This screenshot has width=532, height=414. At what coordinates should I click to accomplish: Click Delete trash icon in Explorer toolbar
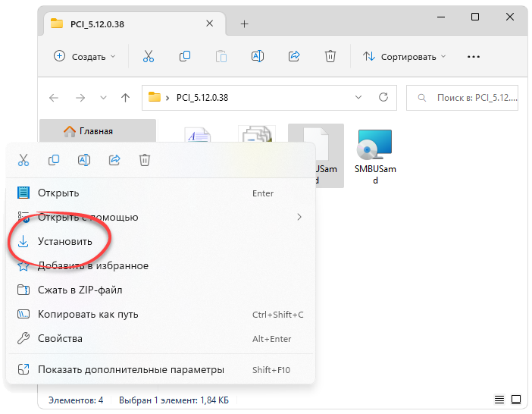pos(330,56)
